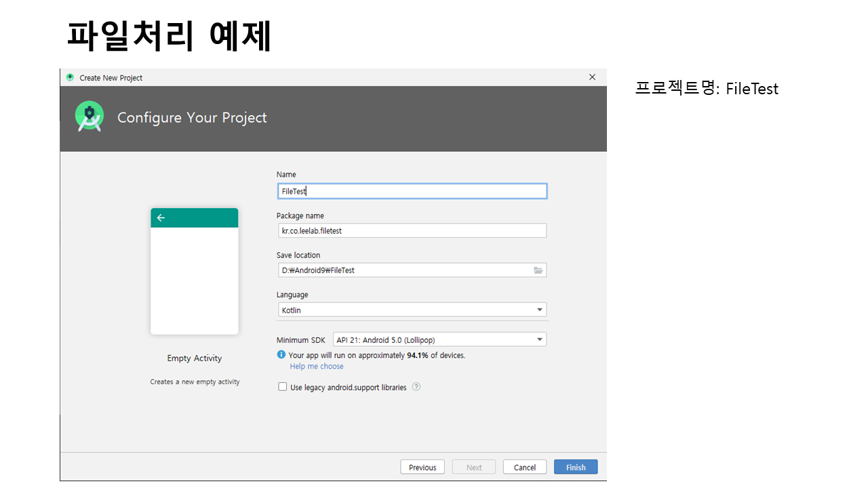Click the Android Studio icon in title bar
Image resolution: width=868 pixels, height=488 pixels.
pos(70,77)
